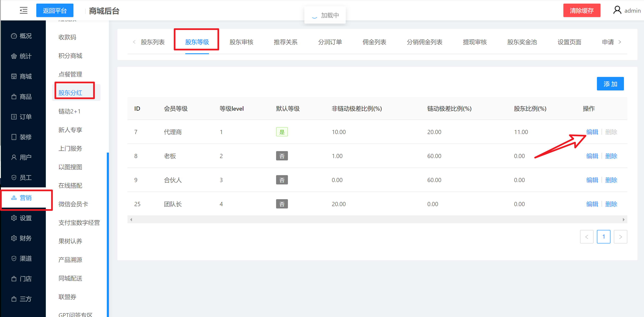Screen dimensions: 644x317
Task: Open 联盟券 in the submenu
Action: tap(67, 297)
